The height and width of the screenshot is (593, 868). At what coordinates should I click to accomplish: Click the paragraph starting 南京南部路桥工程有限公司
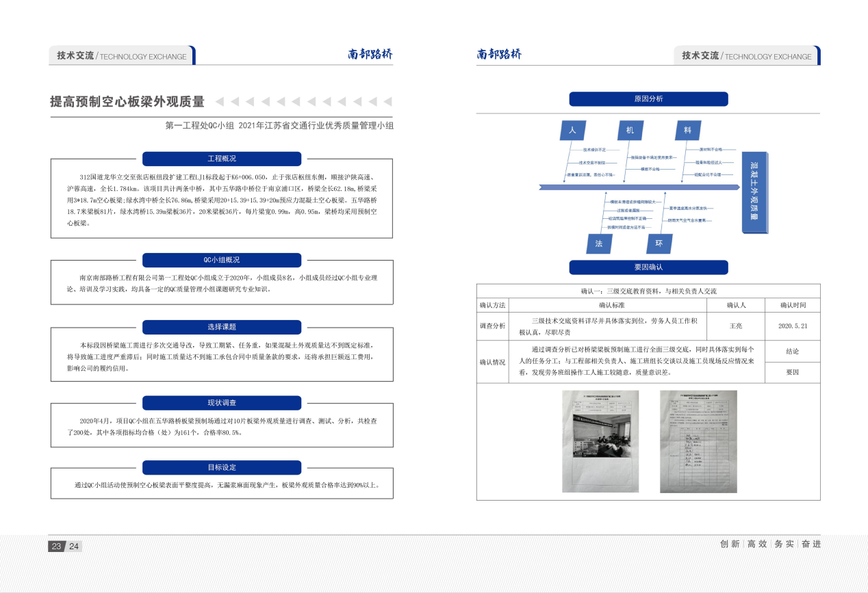pos(222,283)
